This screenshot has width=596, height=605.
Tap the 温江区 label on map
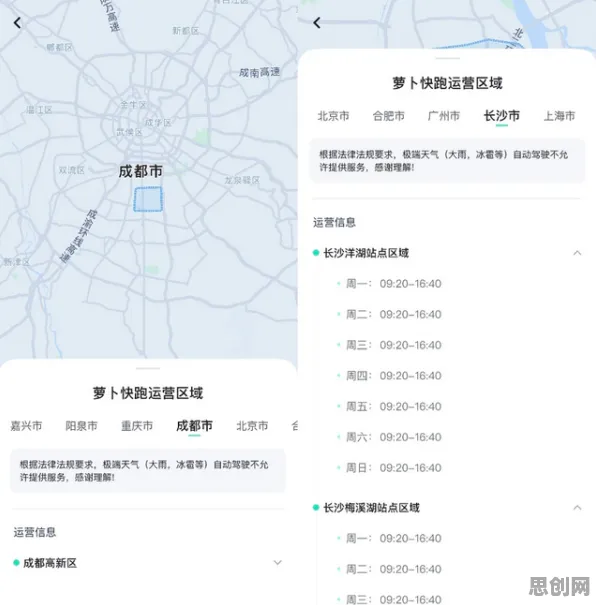pos(39,110)
